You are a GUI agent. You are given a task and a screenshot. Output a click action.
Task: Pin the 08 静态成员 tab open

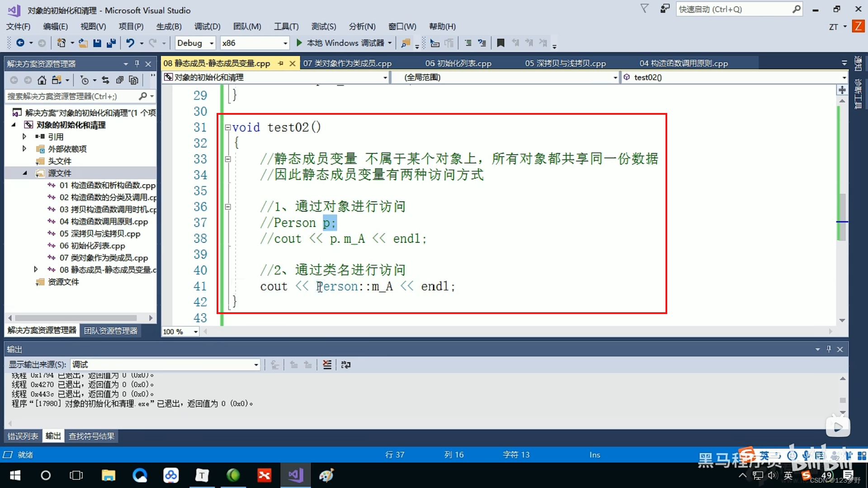click(281, 63)
